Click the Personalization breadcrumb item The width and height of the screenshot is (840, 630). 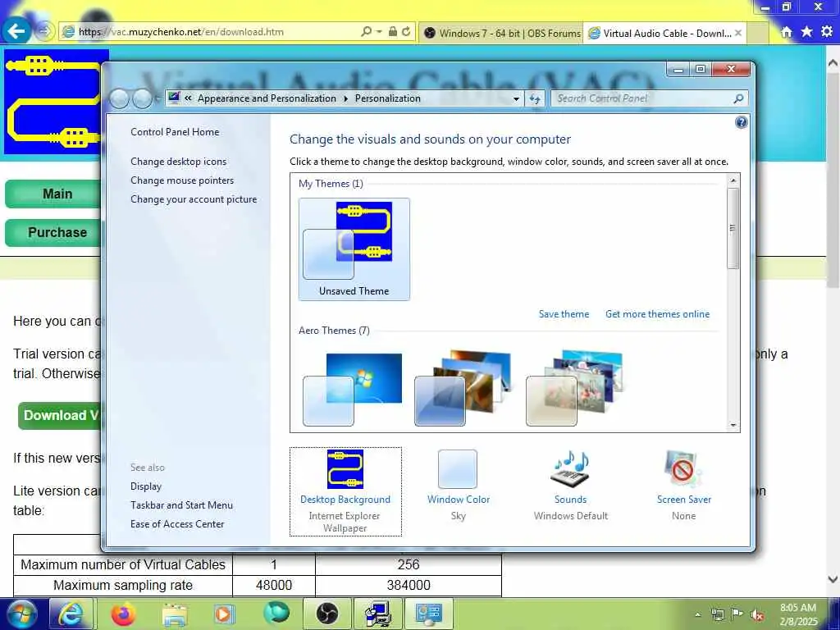tap(388, 98)
